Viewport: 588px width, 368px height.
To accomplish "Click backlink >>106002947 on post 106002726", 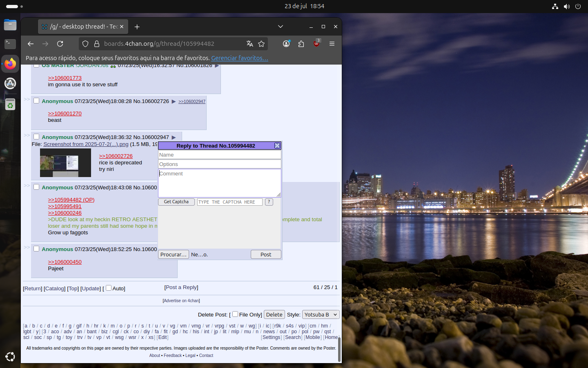I will point(192,101).
